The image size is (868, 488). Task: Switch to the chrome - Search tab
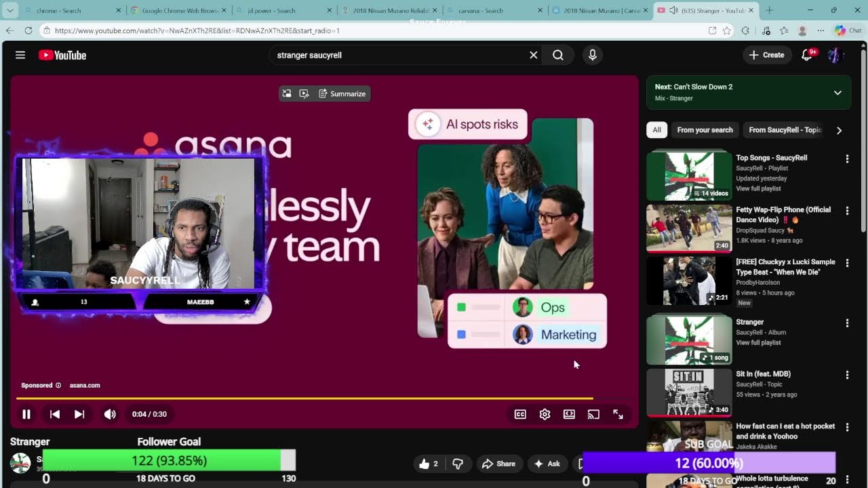coord(71,10)
